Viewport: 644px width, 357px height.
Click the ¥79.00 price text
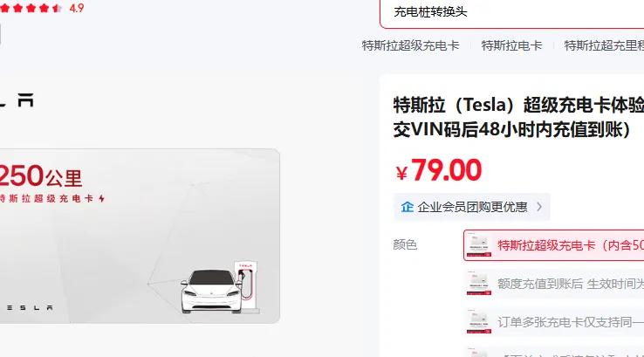(439, 170)
